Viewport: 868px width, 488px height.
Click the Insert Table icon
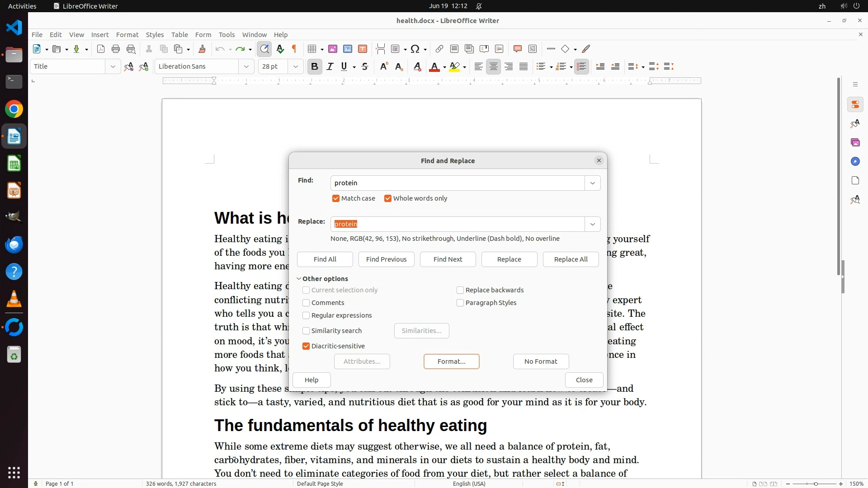pyautogui.click(x=311, y=49)
